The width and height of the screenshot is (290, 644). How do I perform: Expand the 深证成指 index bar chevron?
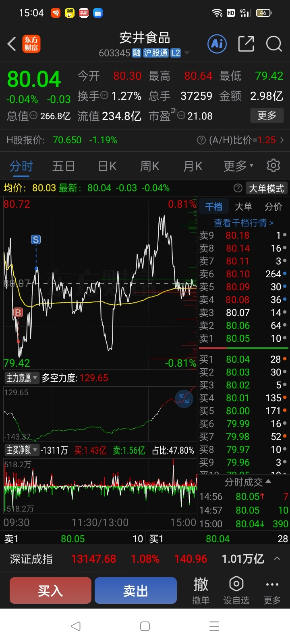coord(277,559)
